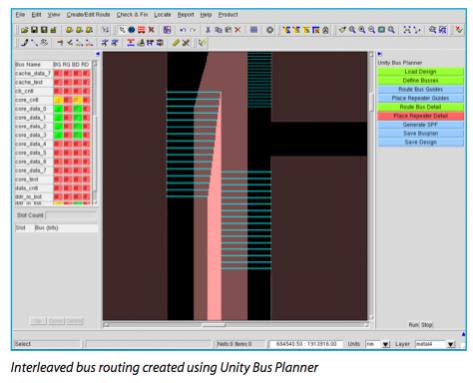The width and height of the screenshot is (473, 383).
Task: Click the green pencil icon in second toolbar row
Action: pos(176,43)
